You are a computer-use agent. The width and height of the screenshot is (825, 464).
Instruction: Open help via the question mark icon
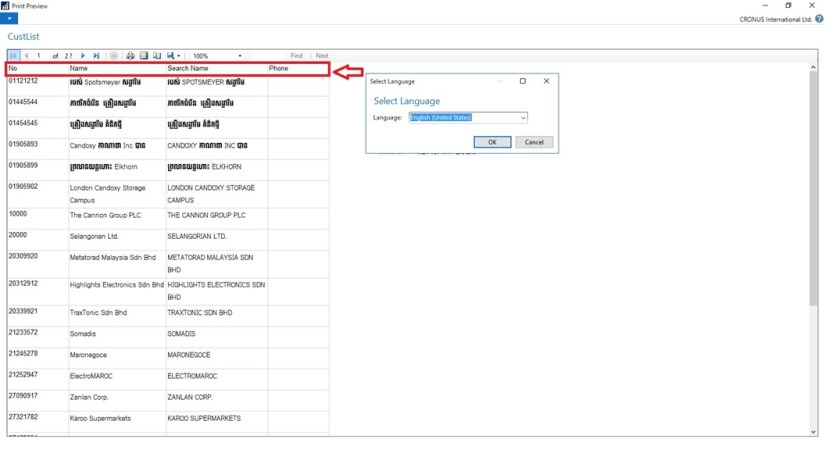[x=817, y=19]
